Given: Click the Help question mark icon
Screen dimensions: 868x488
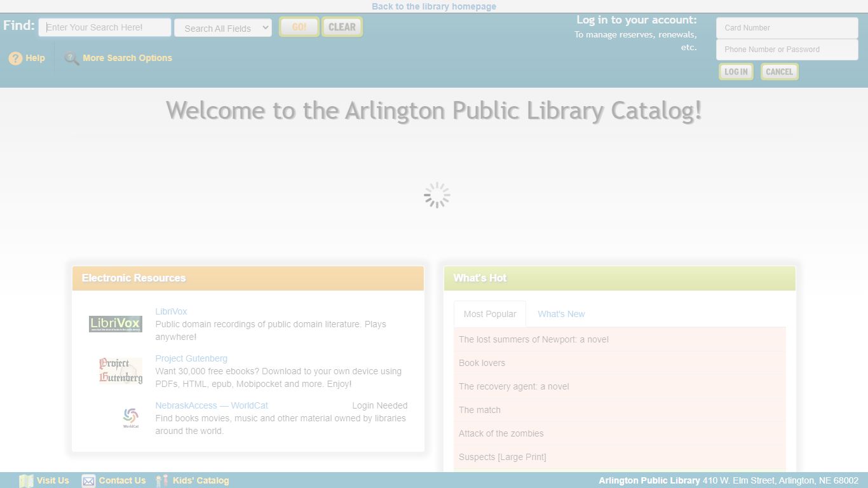Looking at the screenshot, I should click(15, 58).
